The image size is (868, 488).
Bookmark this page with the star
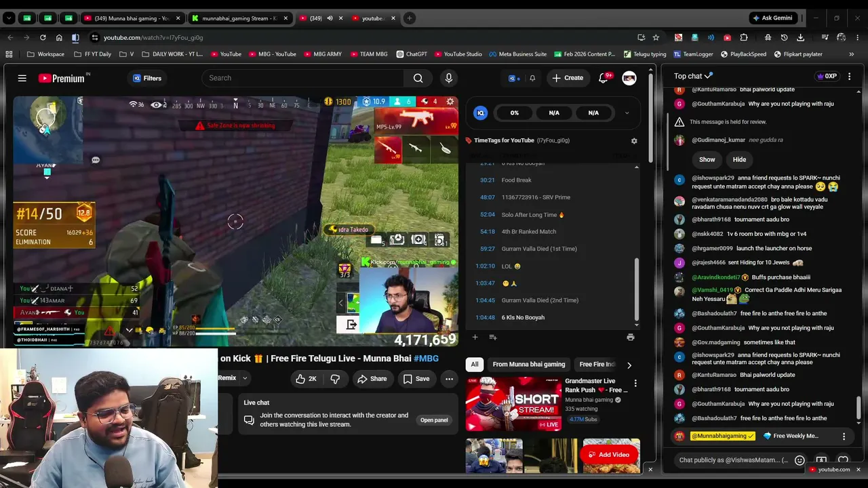tap(656, 37)
